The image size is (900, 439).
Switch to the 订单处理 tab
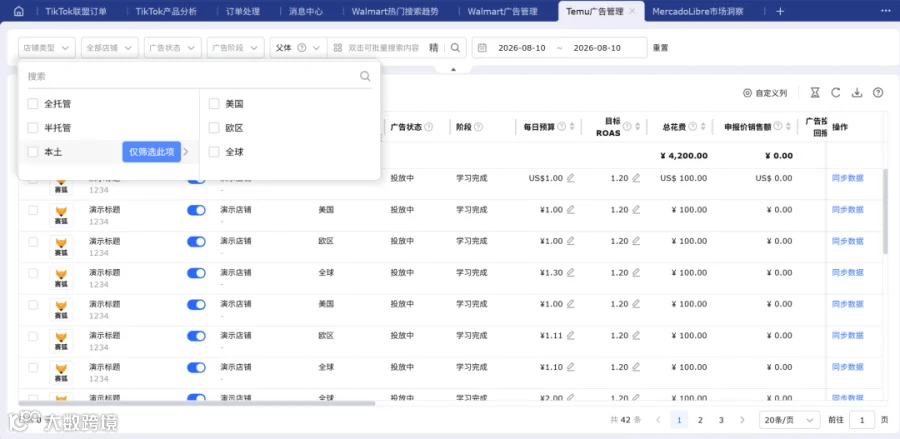click(x=243, y=11)
